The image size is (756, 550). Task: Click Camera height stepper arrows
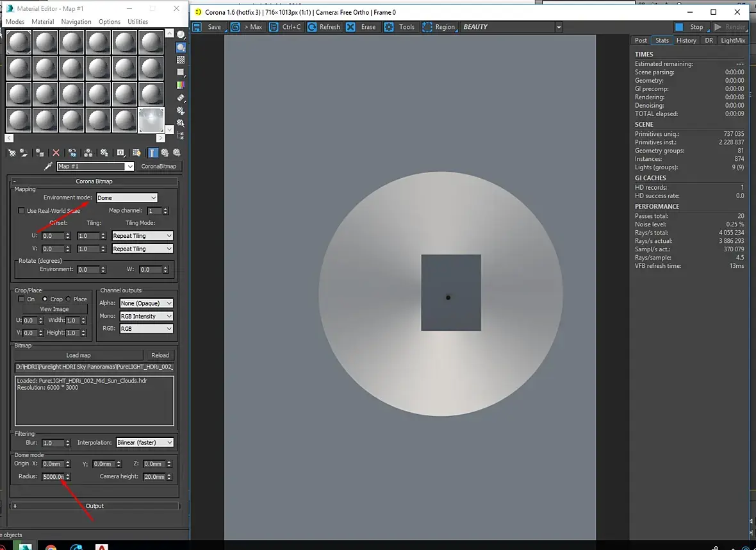[168, 477]
